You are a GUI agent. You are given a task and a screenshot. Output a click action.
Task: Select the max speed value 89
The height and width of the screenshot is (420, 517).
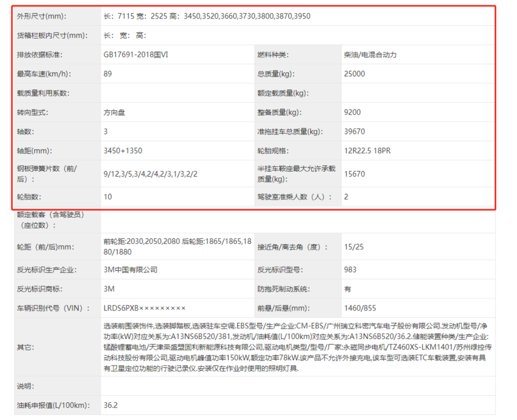coord(108,74)
